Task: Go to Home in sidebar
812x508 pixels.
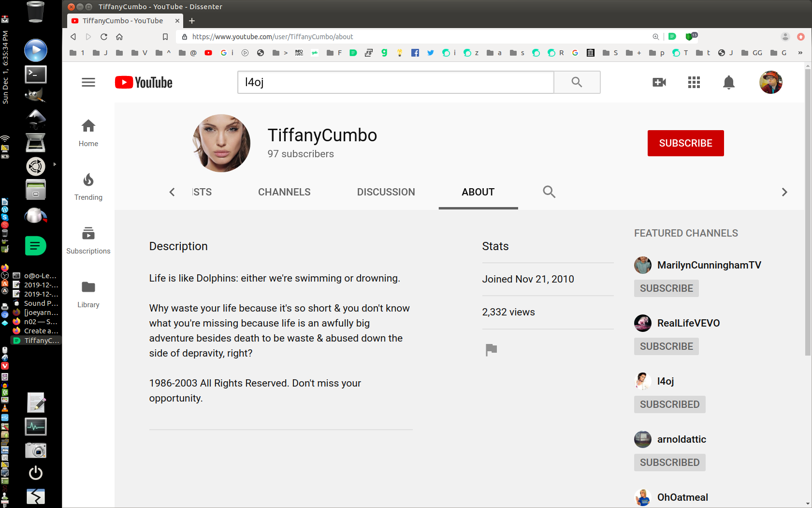Action: pyautogui.click(x=88, y=133)
